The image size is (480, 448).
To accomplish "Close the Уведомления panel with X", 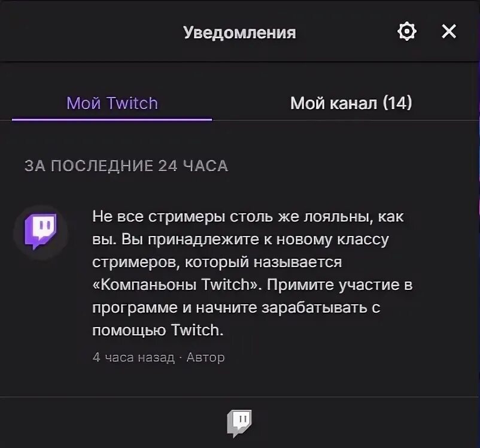I will 449,31.
